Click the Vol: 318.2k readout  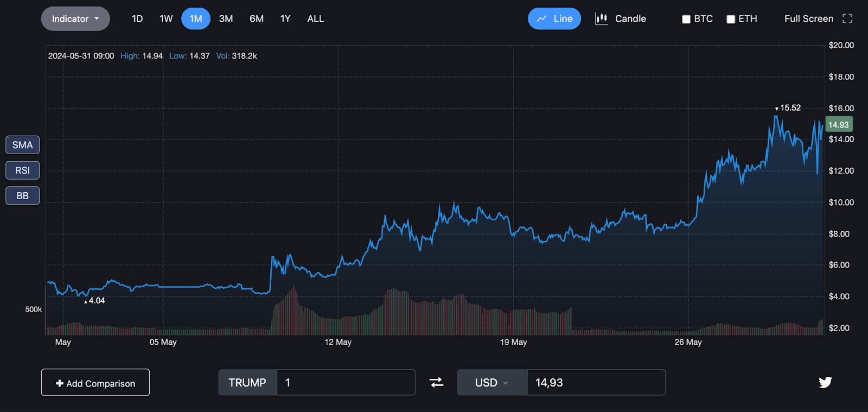click(237, 56)
